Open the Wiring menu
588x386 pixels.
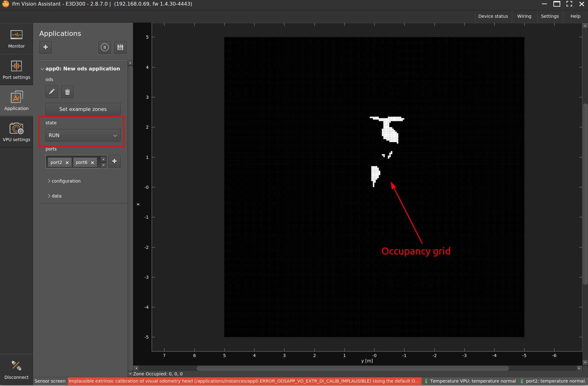[x=524, y=16]
